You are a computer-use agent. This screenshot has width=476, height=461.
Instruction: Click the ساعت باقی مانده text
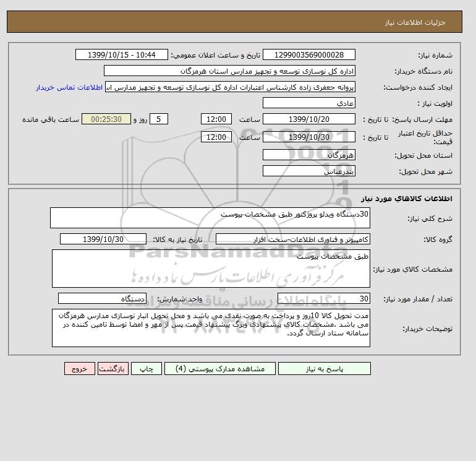pos(51,119)
